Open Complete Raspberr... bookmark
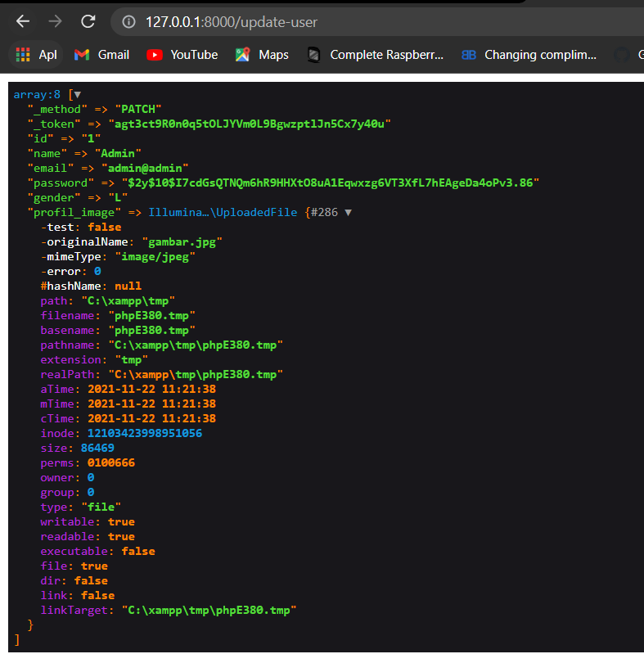Viewport: 644px width, 654px height. point(375,55)
